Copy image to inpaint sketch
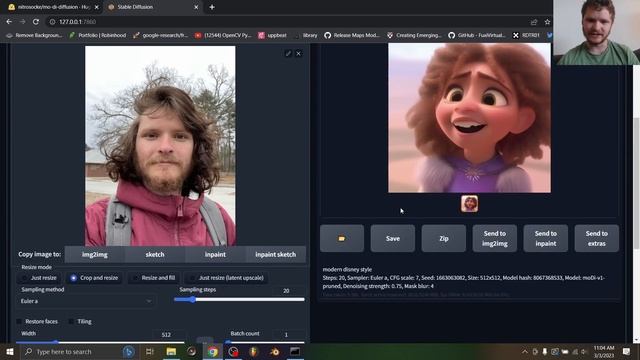The width and height of the screenshot is (640, 360). pos(276,254)
